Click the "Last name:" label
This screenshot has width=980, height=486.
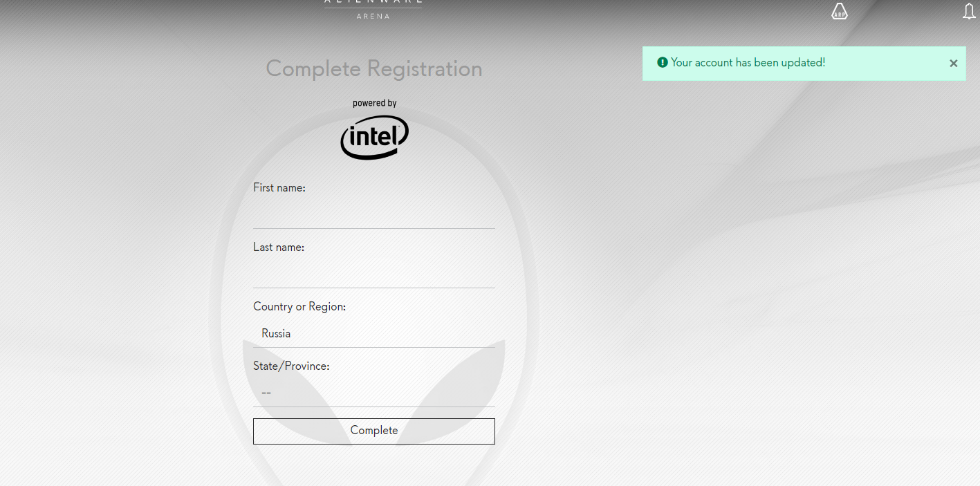tap(279, 247)
